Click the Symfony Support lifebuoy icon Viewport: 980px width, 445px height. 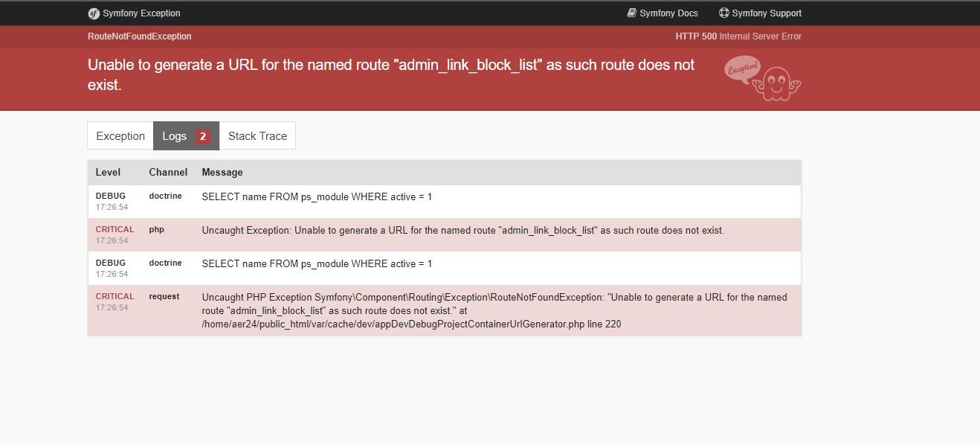point(724,13)
